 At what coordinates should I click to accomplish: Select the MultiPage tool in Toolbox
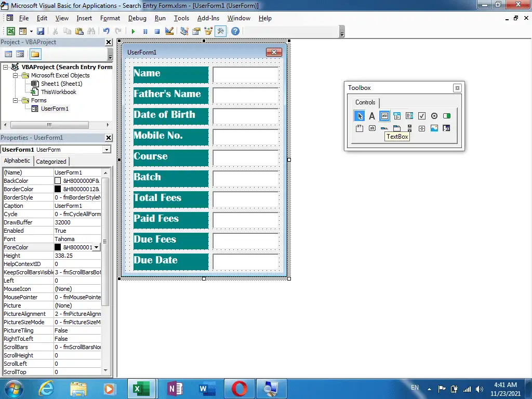(x=397, y=128)
